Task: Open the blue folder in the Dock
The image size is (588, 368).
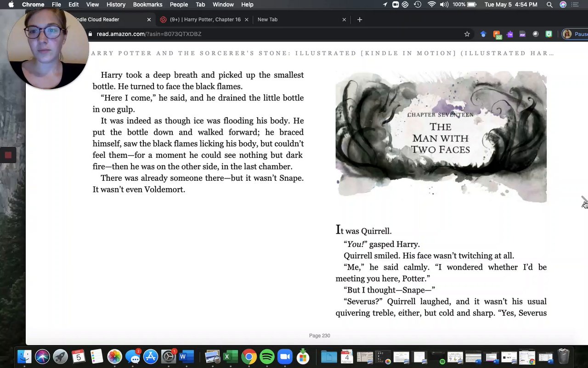Action: (329, 356)
